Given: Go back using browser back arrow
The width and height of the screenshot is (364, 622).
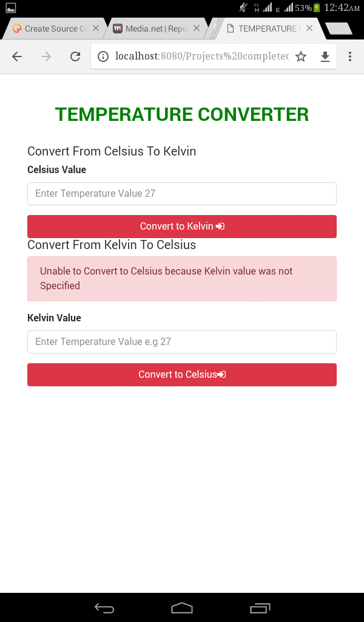Looking at the screenshot, I should pyautogui.click(x=17, y=56).
